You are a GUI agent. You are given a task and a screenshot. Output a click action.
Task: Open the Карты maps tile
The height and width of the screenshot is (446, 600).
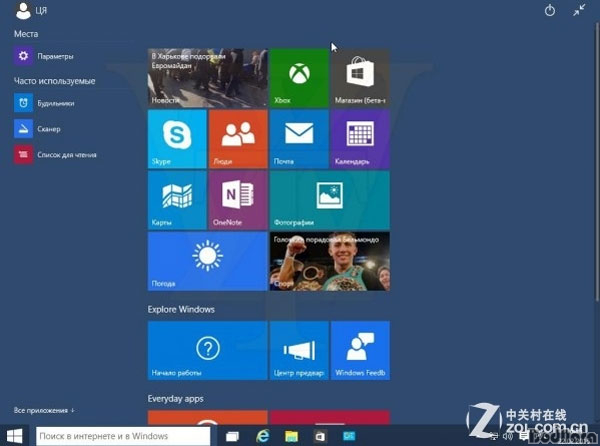[177, 200]
